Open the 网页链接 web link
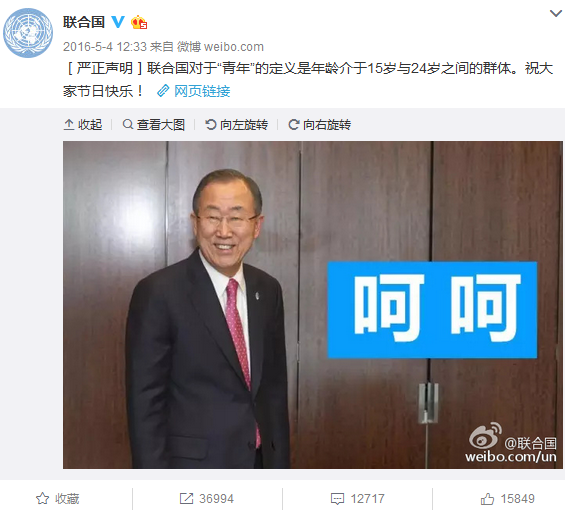 click(202, 91)
